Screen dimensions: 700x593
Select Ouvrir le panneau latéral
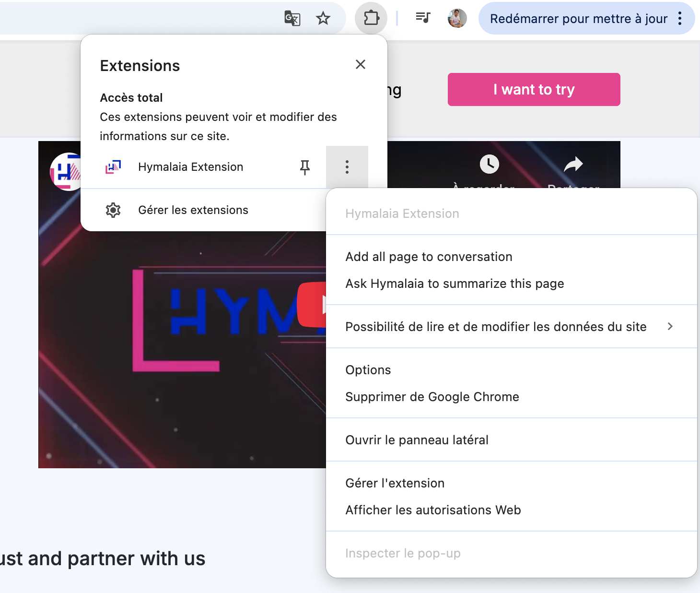click(512, 440)
